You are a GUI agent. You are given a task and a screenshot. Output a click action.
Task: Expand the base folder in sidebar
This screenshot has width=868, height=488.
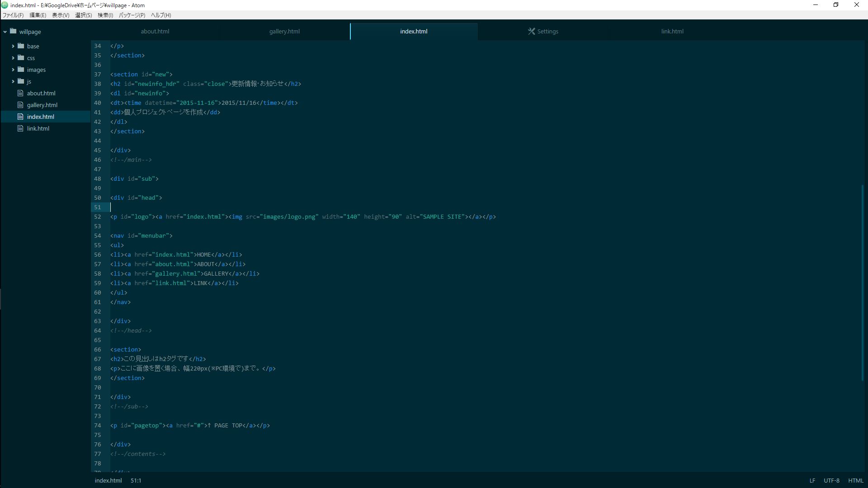13,46
